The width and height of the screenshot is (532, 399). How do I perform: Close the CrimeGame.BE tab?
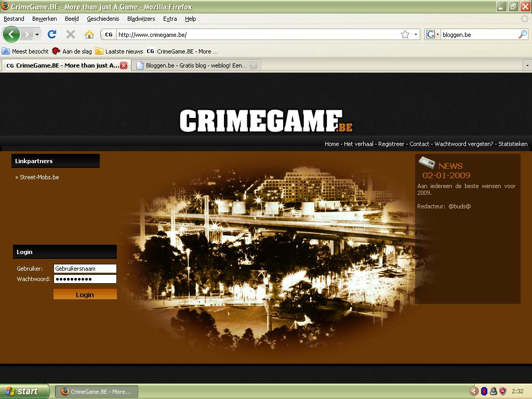[124, 65]
